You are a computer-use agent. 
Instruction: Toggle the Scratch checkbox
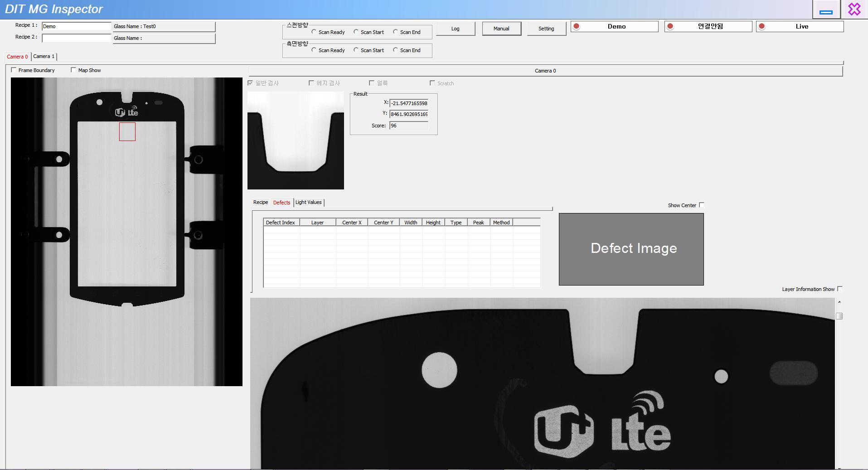coord(432,83)
